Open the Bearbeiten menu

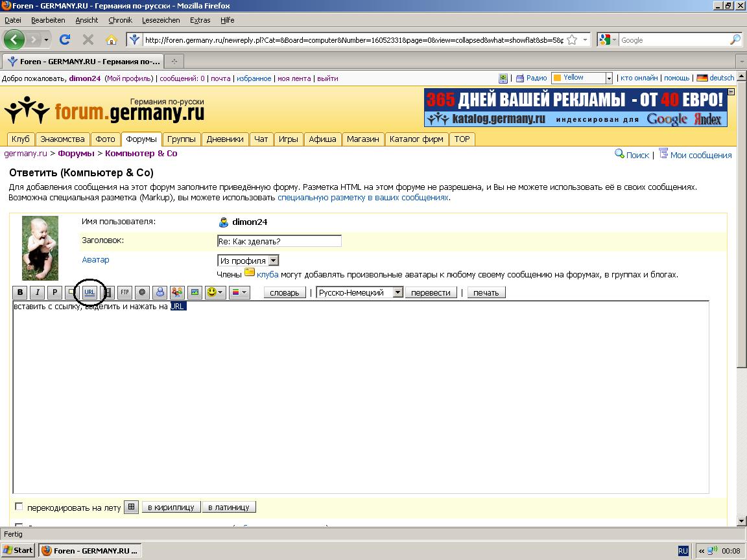pyautogui.click(x=48, y=20)
